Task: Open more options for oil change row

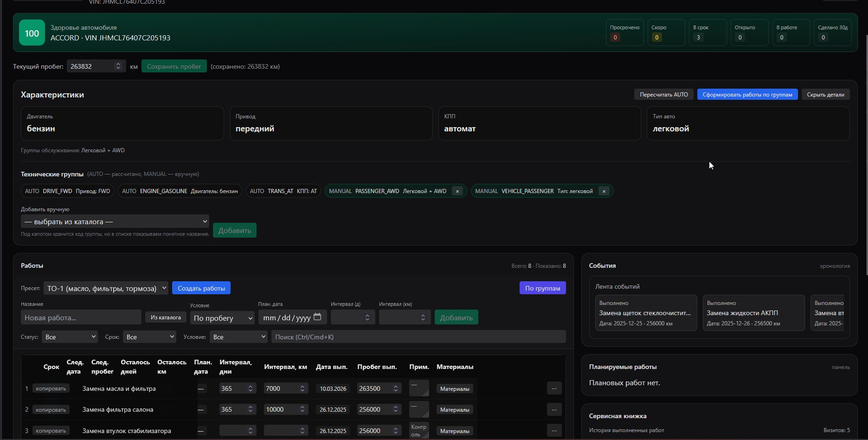Action: [554, 388]
